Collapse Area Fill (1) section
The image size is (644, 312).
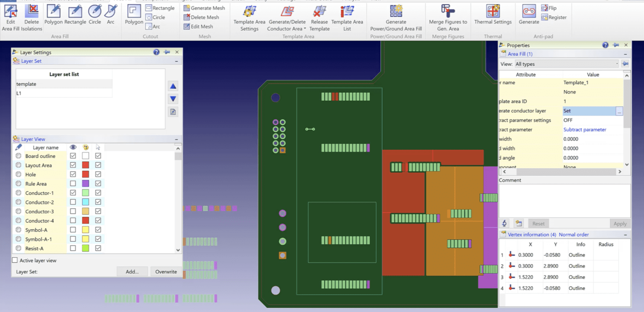coord(626,54)
